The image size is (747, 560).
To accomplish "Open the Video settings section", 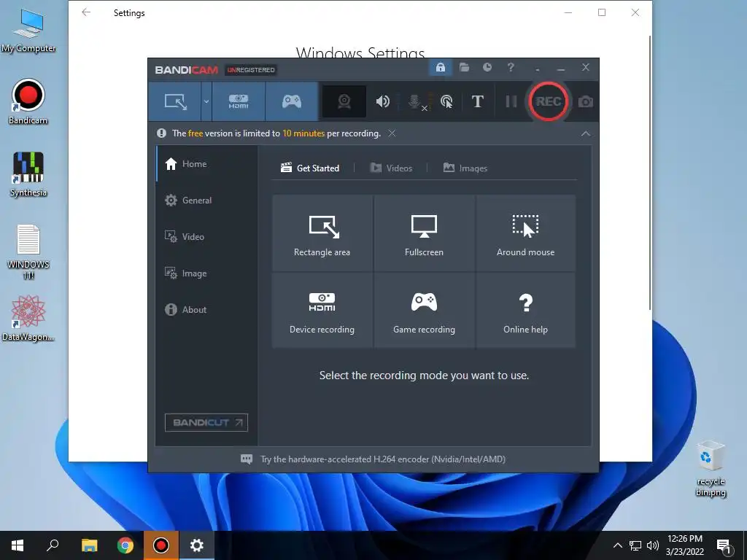I will [206, 237].
